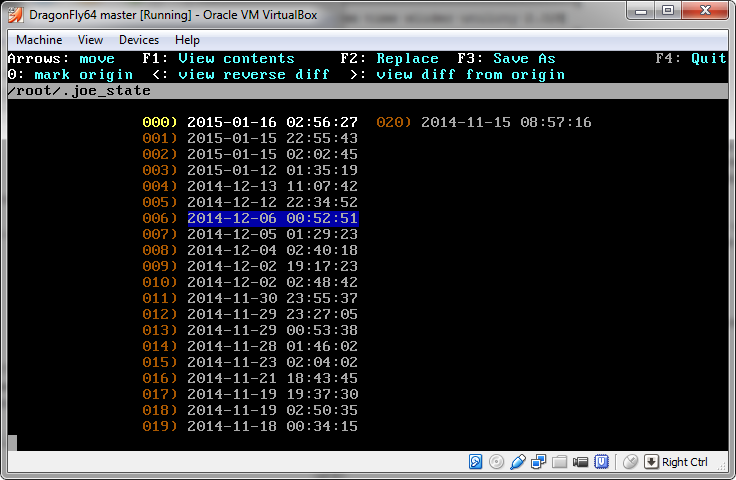Screen dimensions: 736x480
Task: Click the mouse integration status icon
Action: (x=630, y=462)
